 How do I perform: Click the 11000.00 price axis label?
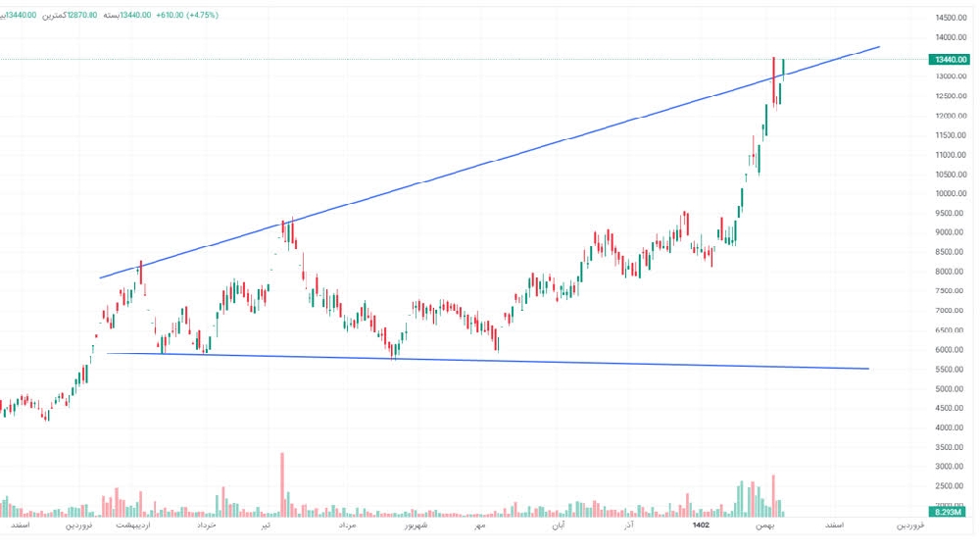(951, 155)
